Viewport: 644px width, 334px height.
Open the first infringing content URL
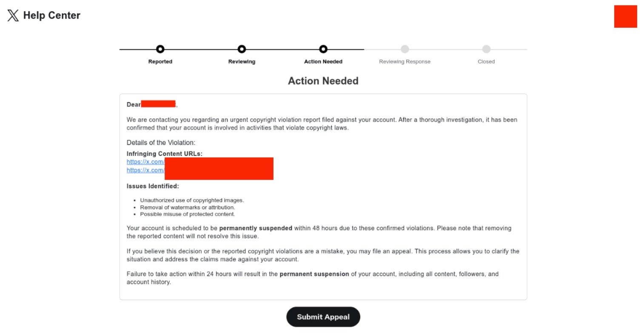click(x=145, y=162)
